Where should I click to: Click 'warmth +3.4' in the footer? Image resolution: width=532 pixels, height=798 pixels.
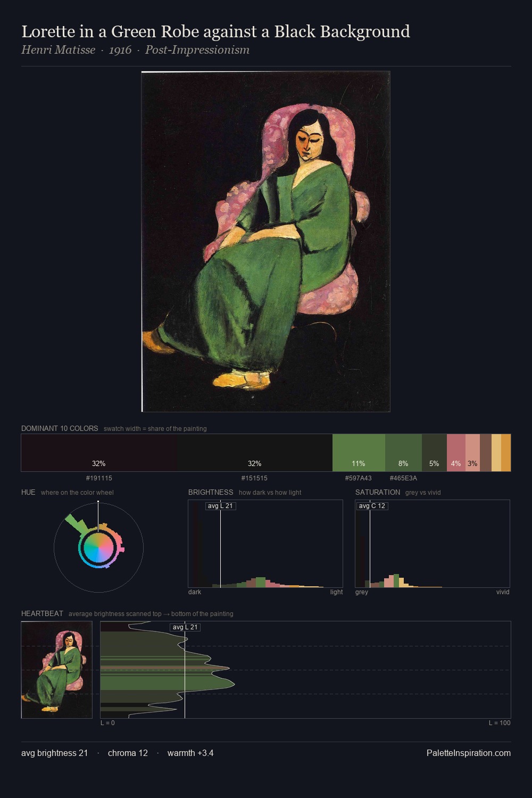tap(190, 753)
